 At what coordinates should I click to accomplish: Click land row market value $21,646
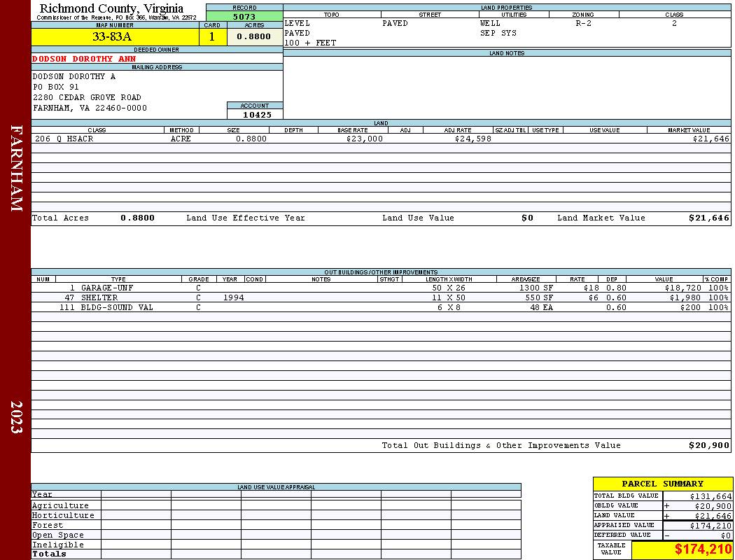coord(710,139)
